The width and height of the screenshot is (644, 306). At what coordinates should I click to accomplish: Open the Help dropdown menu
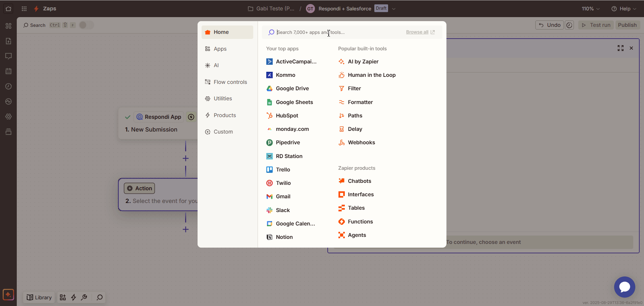(x=624, y=9)
